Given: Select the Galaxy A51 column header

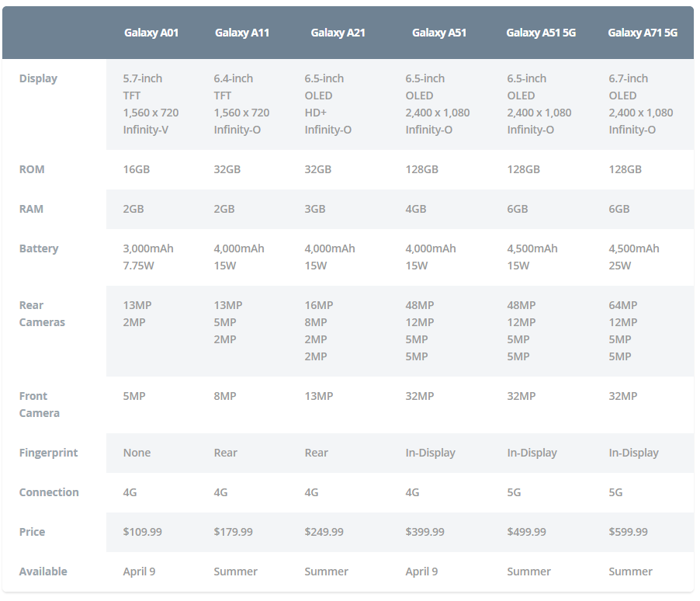Looking at the screenshot, I should [438, 33].
